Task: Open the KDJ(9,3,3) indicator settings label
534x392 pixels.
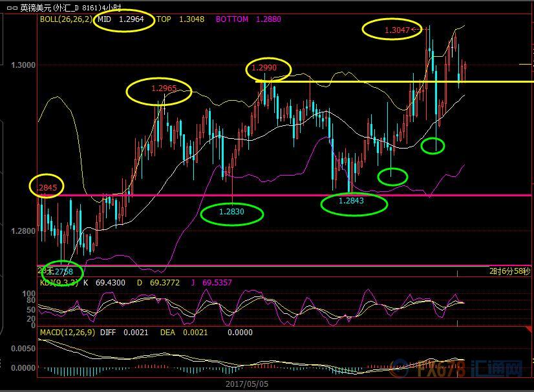Action: click(x=58, y=283)
